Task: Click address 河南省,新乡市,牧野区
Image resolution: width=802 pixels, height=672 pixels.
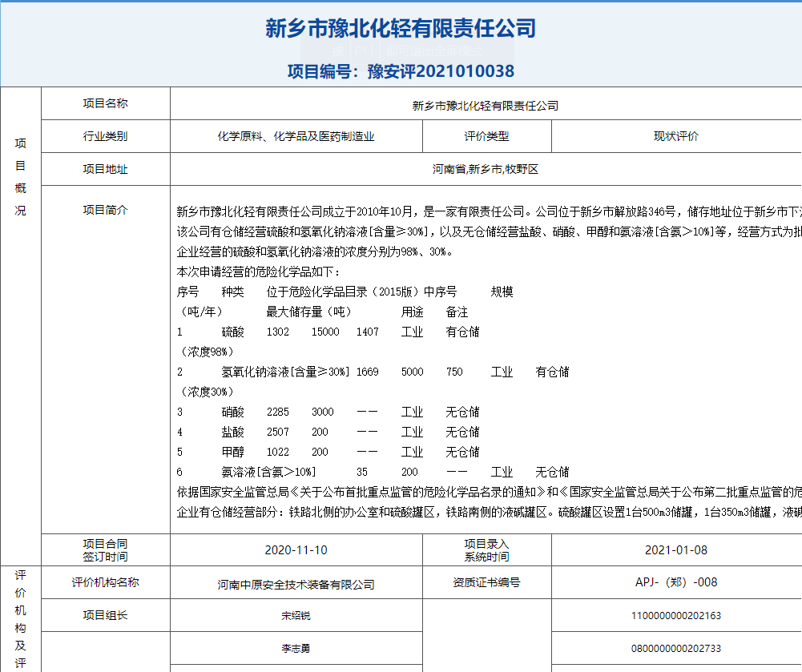Action: click(x=486, y=169)
